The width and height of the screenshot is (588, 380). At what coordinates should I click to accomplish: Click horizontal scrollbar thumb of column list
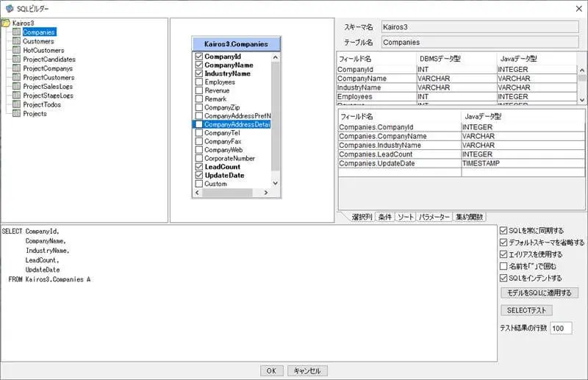pyautogui.click(x=227, y=193)
